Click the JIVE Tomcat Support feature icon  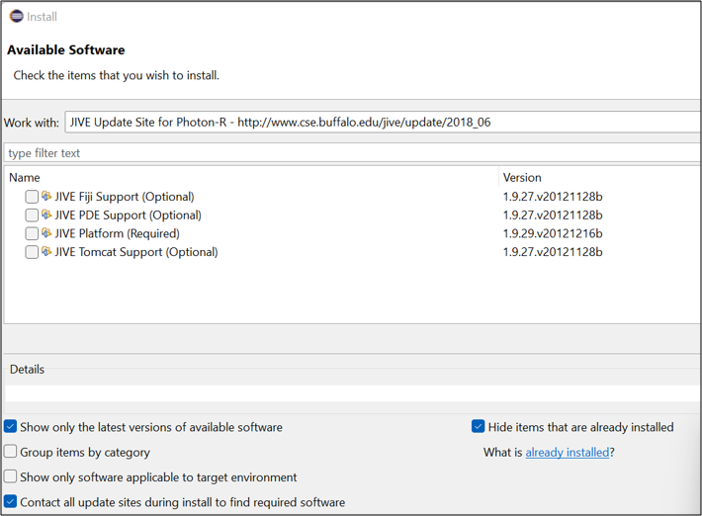[x=47, y=252]
